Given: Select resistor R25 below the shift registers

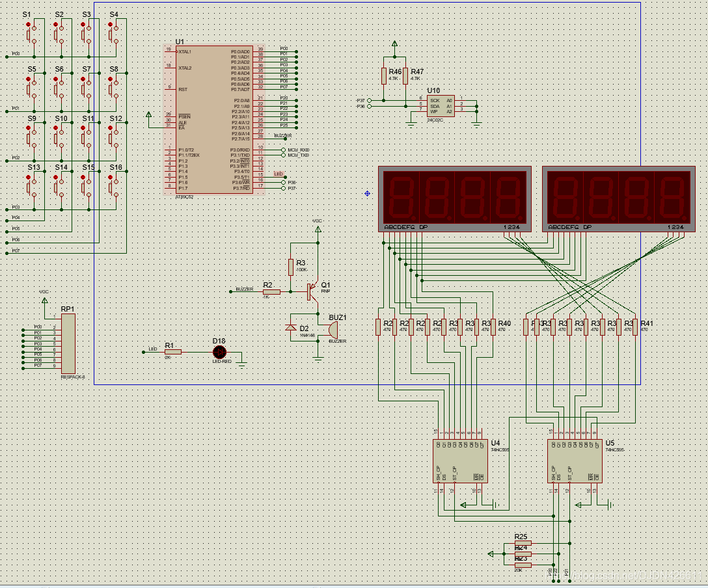Looking at the screenshot, I should (x=523, y=543).
